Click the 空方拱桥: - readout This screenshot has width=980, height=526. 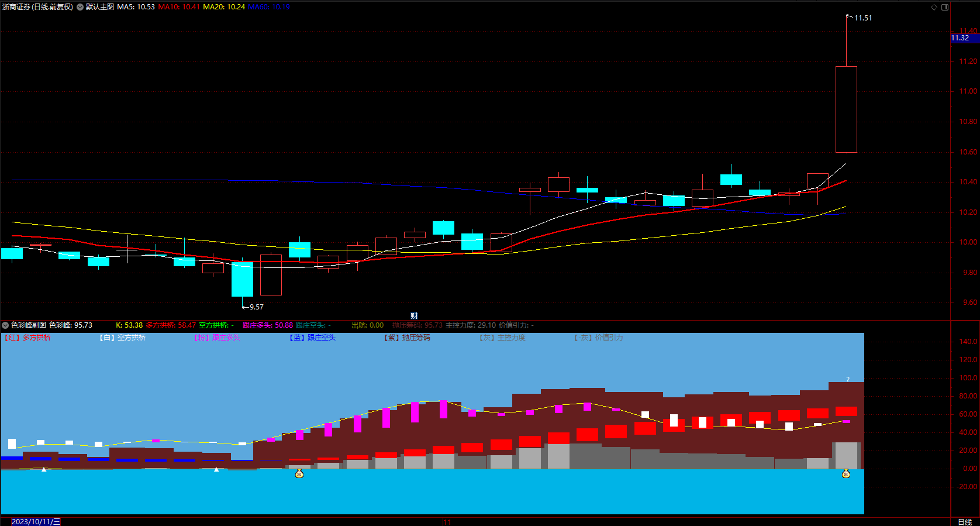coord(216,325)
